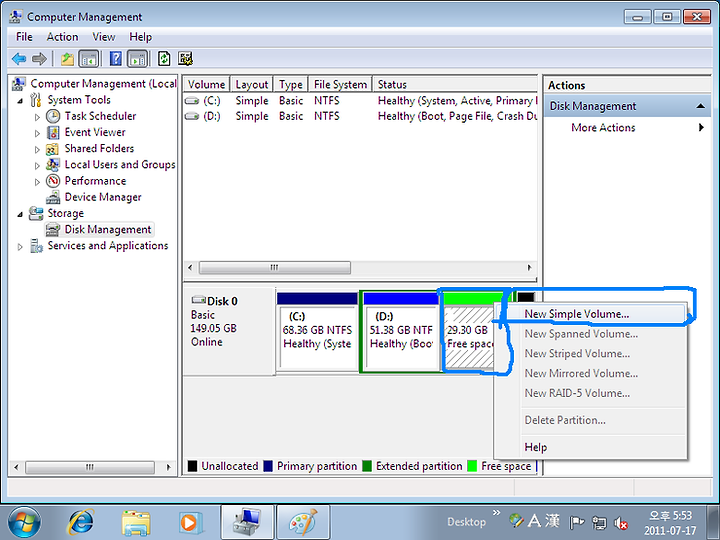Sort by the File System column header
720x540 pixels.
(340, 84)
